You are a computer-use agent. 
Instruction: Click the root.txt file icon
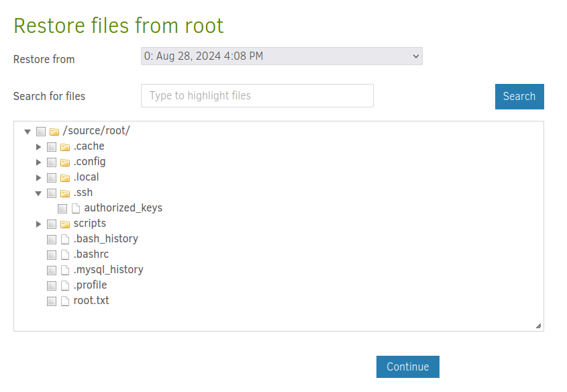pyautogui.click(x=65, y=301)
